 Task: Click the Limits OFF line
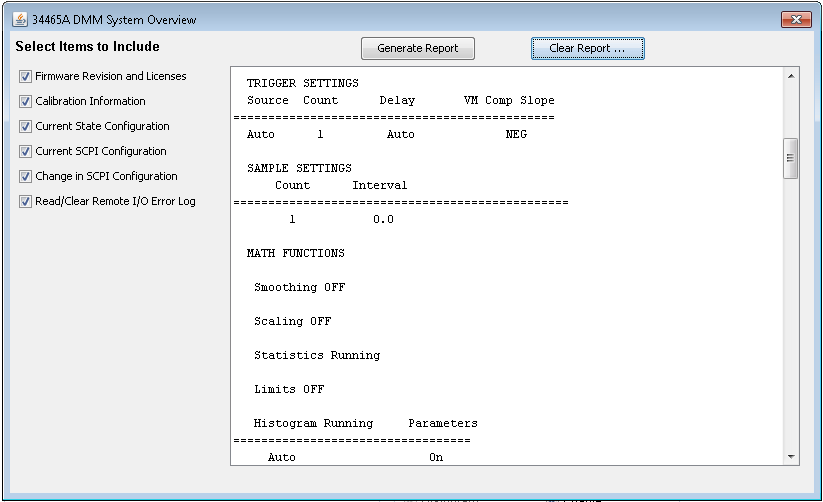pyautogui.click(x=289, y=389)
